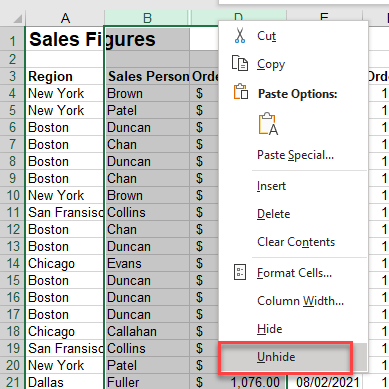This screenshot has height=389, width=389.
Task: Select row 2 header
Action: tap(12, 59)
